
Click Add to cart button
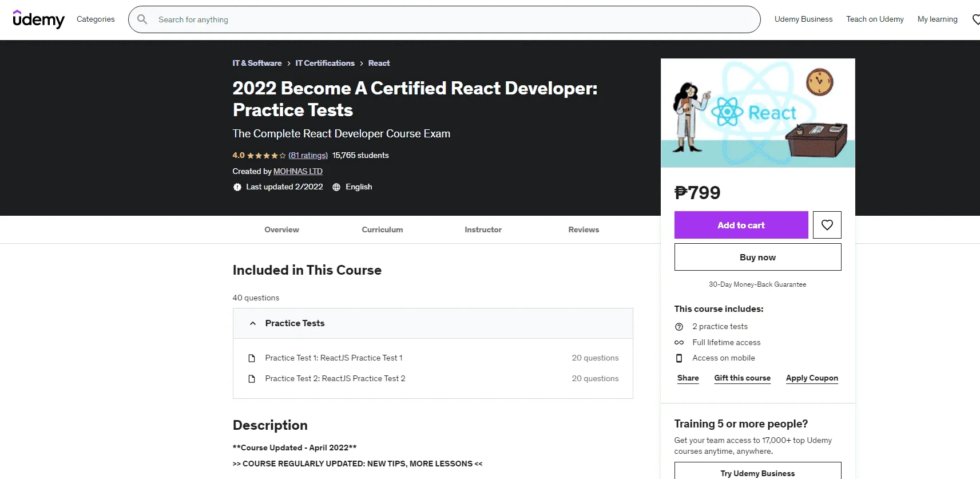pyautogui.click(x=741, y=225)
